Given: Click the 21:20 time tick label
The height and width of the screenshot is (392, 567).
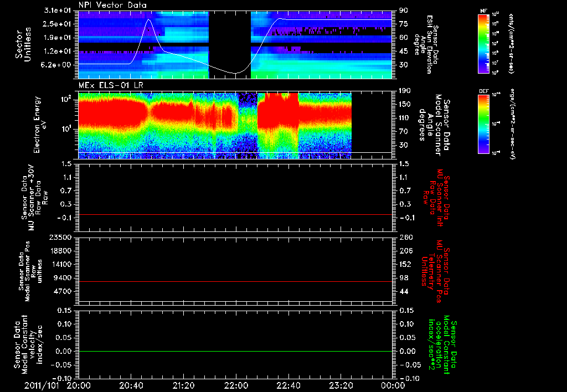Looking at the screenshot, I should [x=183, y=385].
